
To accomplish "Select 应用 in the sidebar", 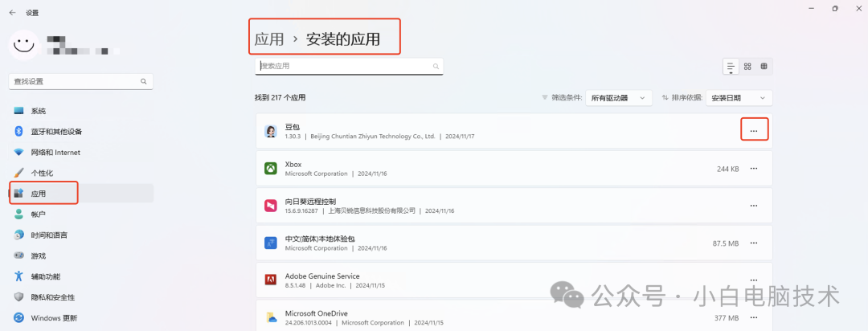I will [81, 194].
